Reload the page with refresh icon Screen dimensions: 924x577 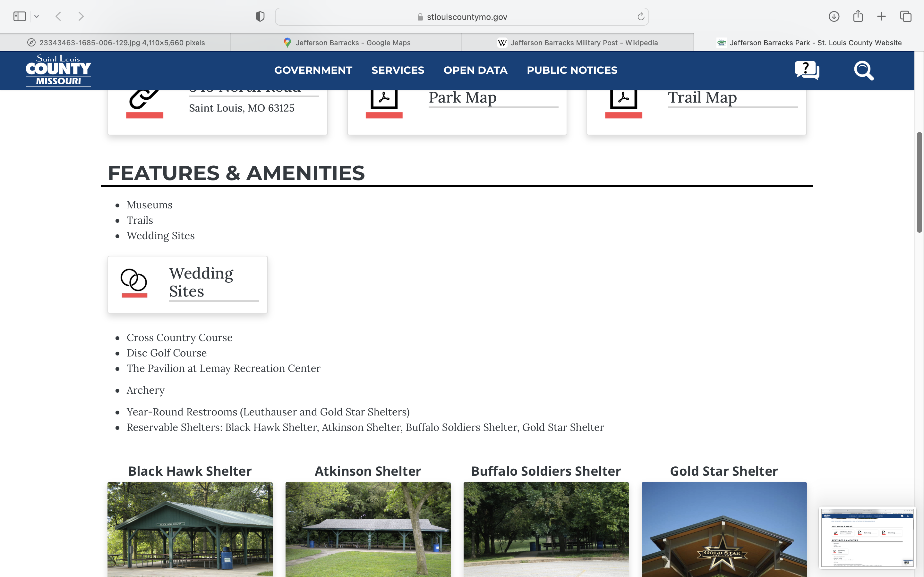click(x=641, y=16)
